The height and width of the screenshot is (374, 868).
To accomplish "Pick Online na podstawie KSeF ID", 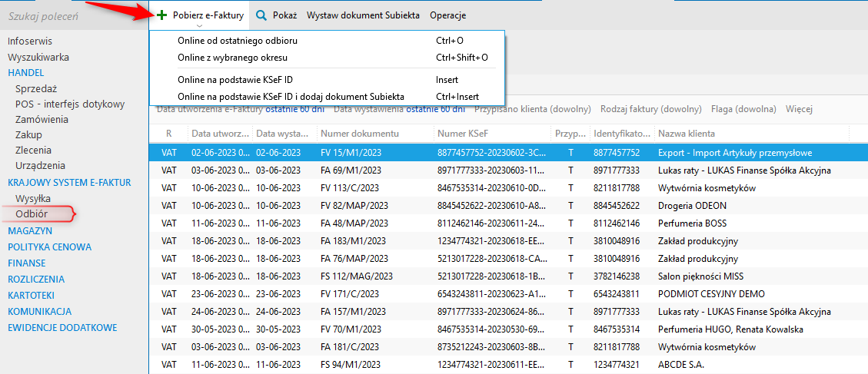I will [x=234, y=80].
